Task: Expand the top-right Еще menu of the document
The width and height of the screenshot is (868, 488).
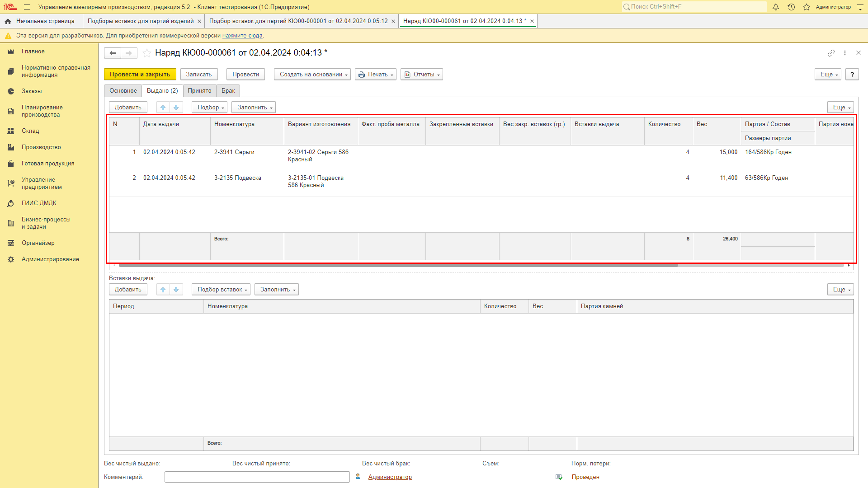Action: 828,75
